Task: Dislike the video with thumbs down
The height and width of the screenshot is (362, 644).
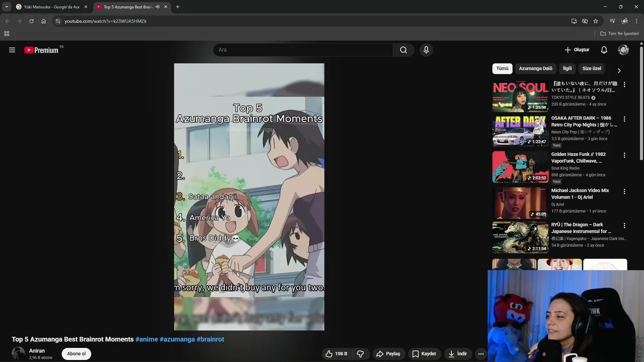Action: [360, 354]
